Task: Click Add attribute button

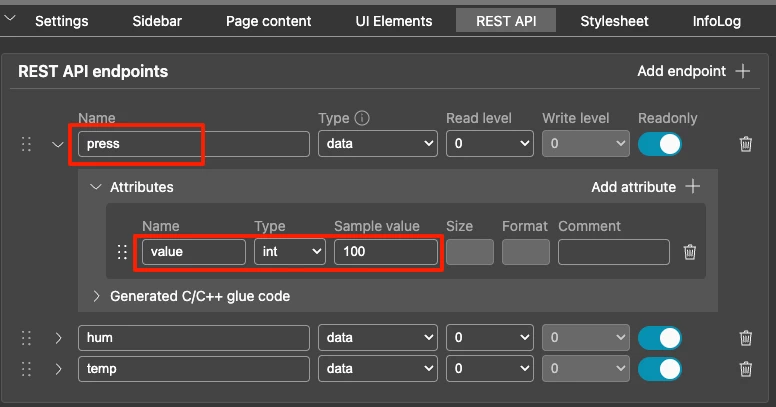Action: pos(645,187)
